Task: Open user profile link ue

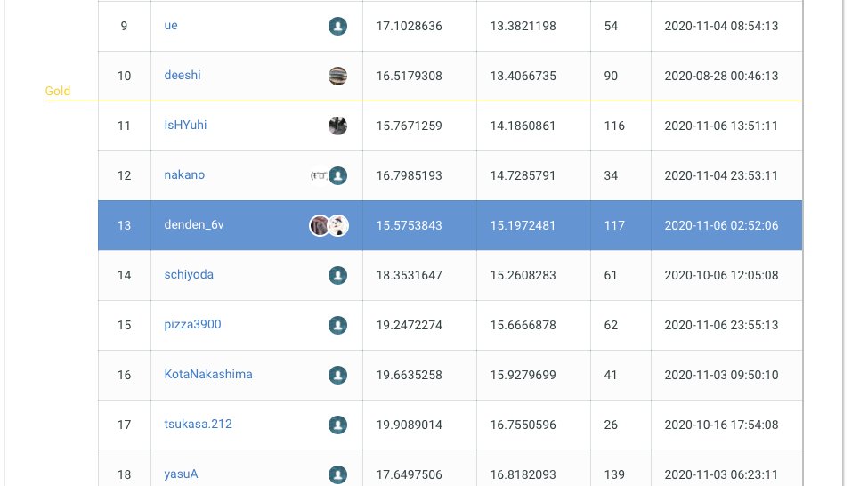Action: [x=171, y=26]
